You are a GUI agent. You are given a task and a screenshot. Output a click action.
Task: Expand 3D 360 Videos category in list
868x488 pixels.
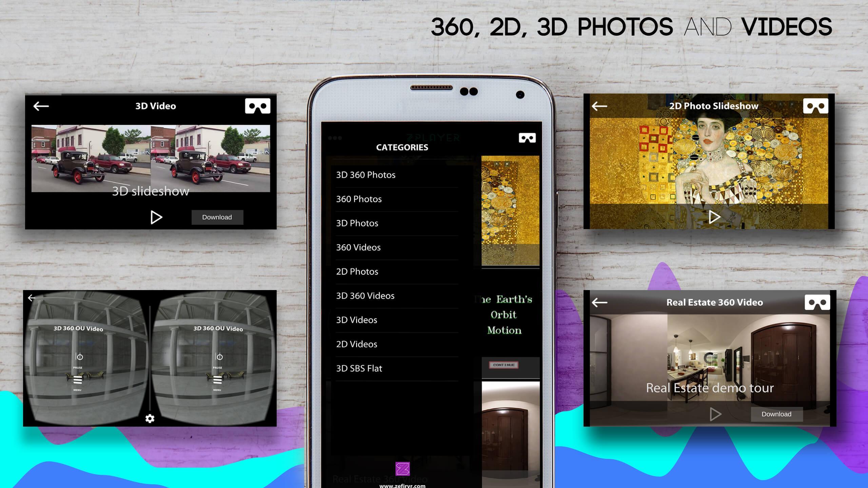click(365, 295)
